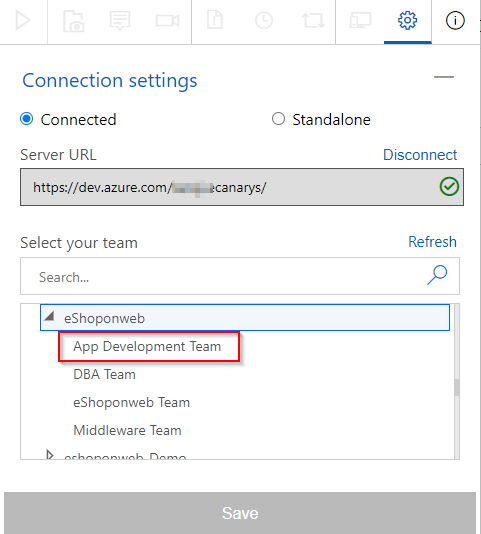Click the record screen video icon
The height and width of the screenshot is (534, 481).
167,20
